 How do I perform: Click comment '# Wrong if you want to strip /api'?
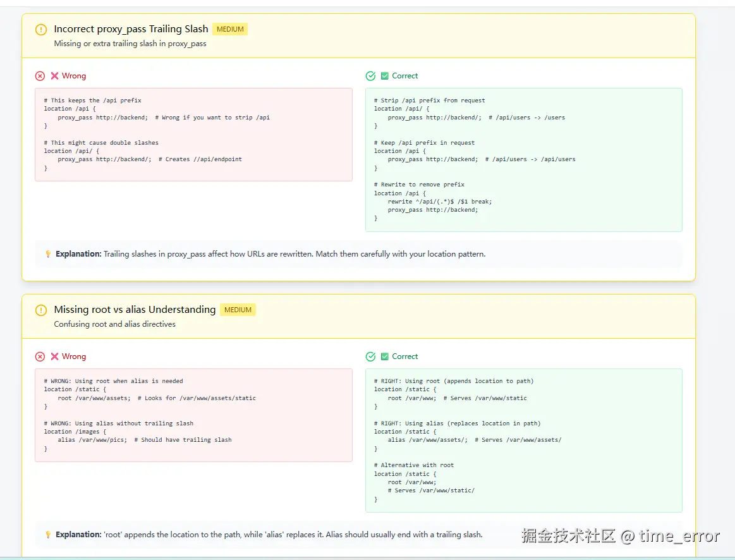point(212,118)
